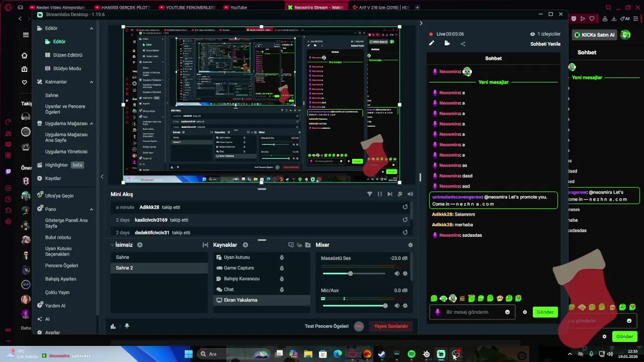Click the Yayını Sonlandır button
Viewport: 644px width, 362px height.
391,326
